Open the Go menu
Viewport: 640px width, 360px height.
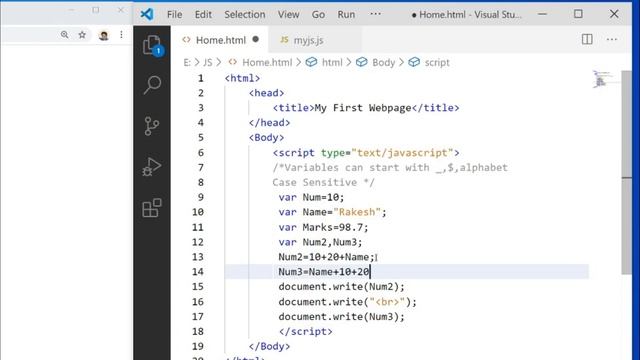(x=318, y=14)
